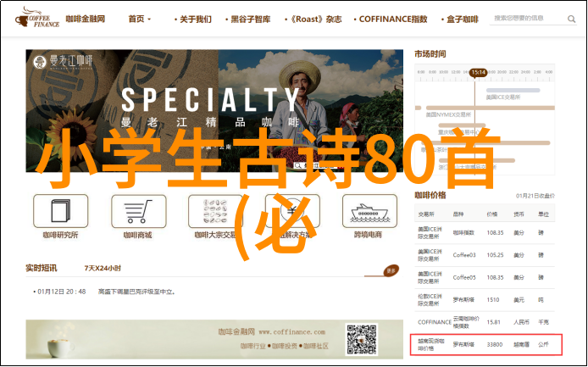Click the 伦敦ICE洲际交易所 cell
This screenshot has height=367, width=588.
(430, 299)
